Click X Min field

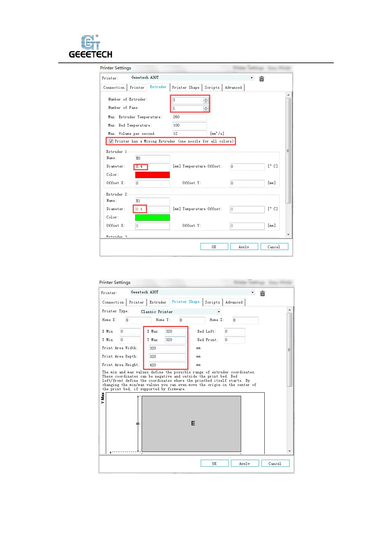(130, 332)
